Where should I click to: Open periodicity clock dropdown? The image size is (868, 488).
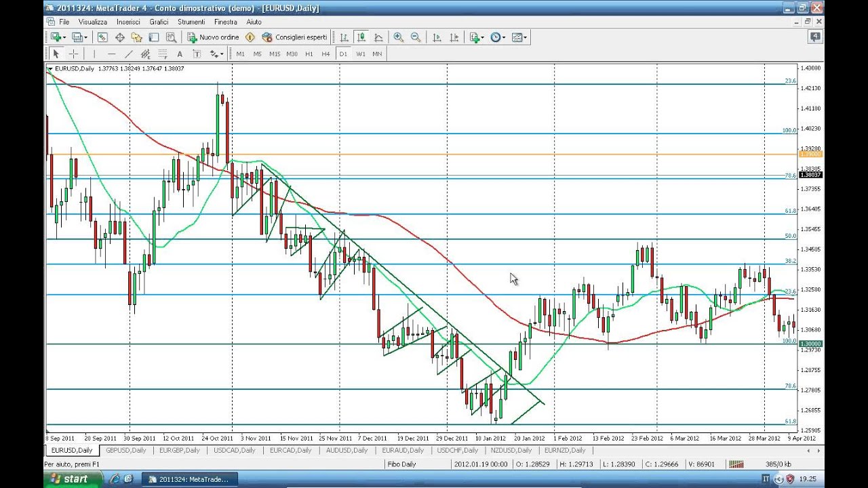click(498, 37)
